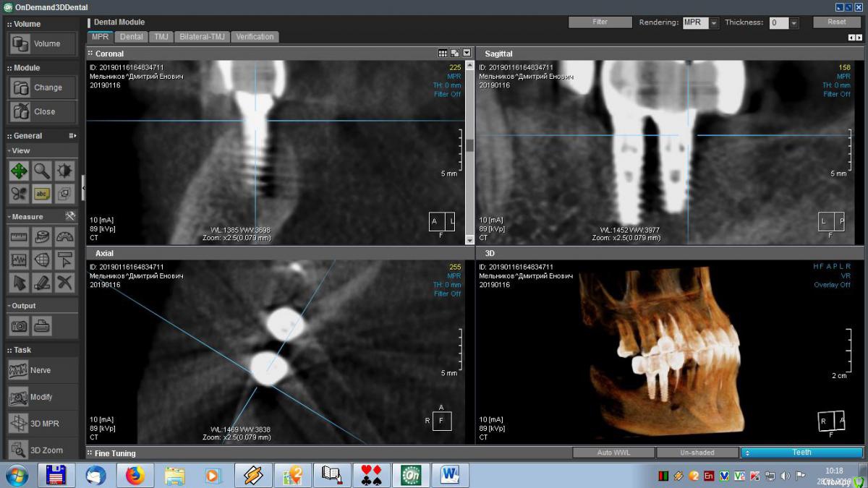Select the Ruler measure tool
Viewport: 868px width, 488px height.
20,237
